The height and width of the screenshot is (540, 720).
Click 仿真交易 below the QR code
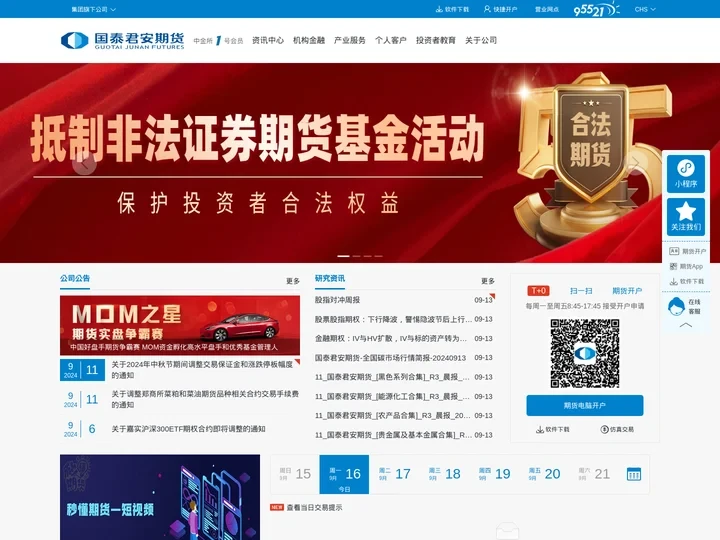[x=617, y=429]
